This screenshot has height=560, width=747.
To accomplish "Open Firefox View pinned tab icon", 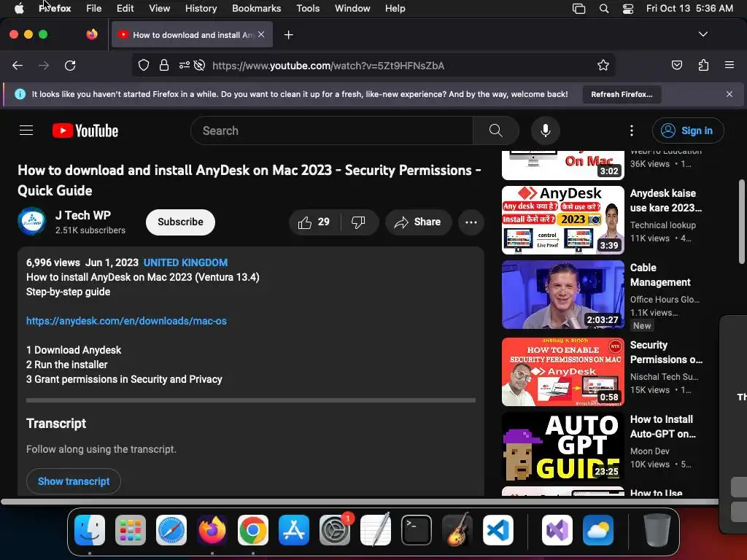I will pyautogui.click(x=92, y=34).
